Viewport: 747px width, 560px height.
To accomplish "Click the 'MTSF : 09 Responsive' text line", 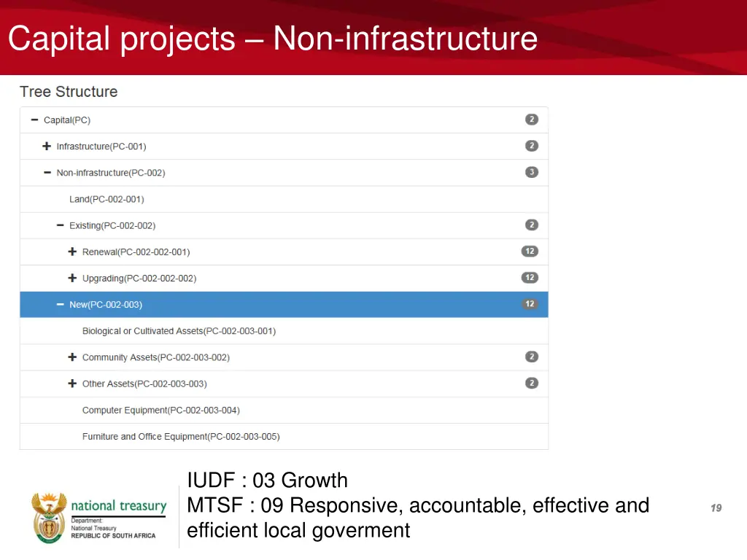I will pos(418,505).
